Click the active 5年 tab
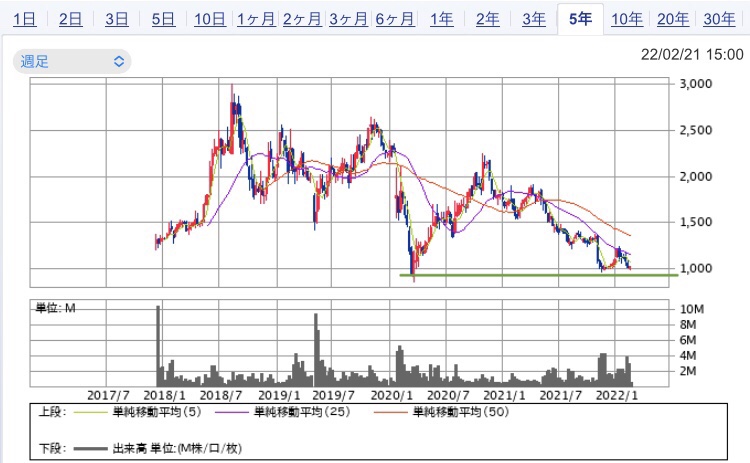The height and width of the screenshot is (463, 750). coord(580,19)
